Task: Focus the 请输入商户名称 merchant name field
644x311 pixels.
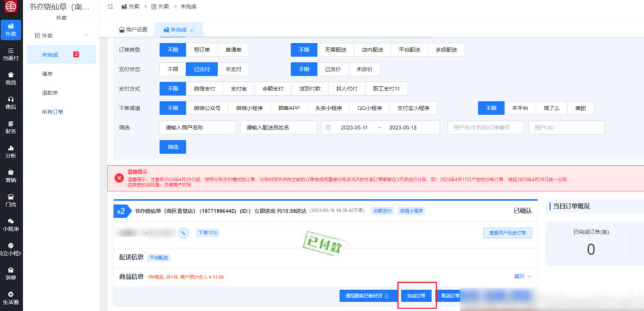Action: point(197,128)
